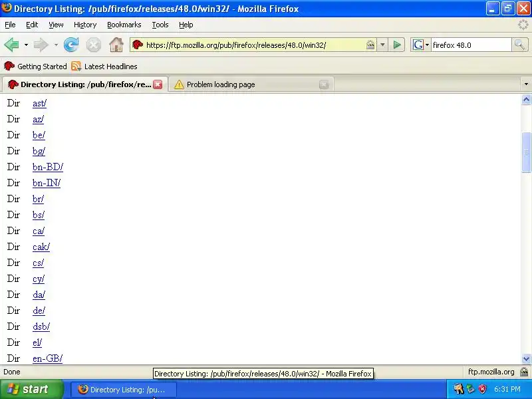Viewport: 532px width, 399px height.
Task: Open the cs/ directory link
Action: pos(38,263)
